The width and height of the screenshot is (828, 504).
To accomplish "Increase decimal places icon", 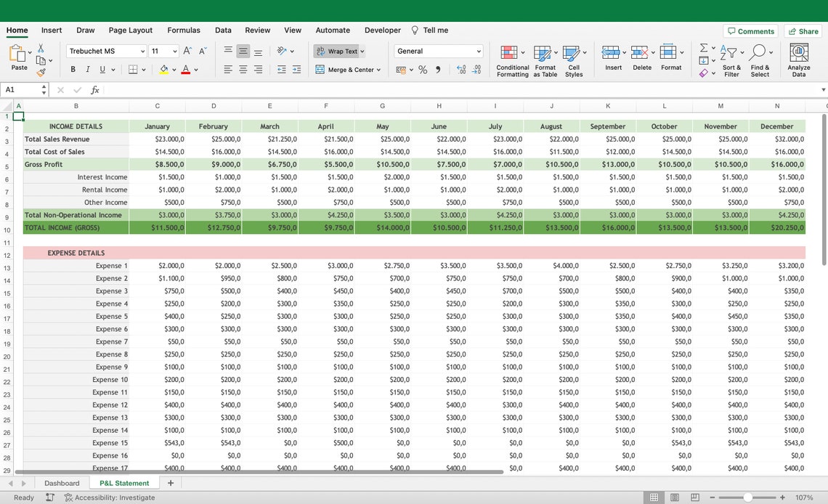I will click(461, 70).
